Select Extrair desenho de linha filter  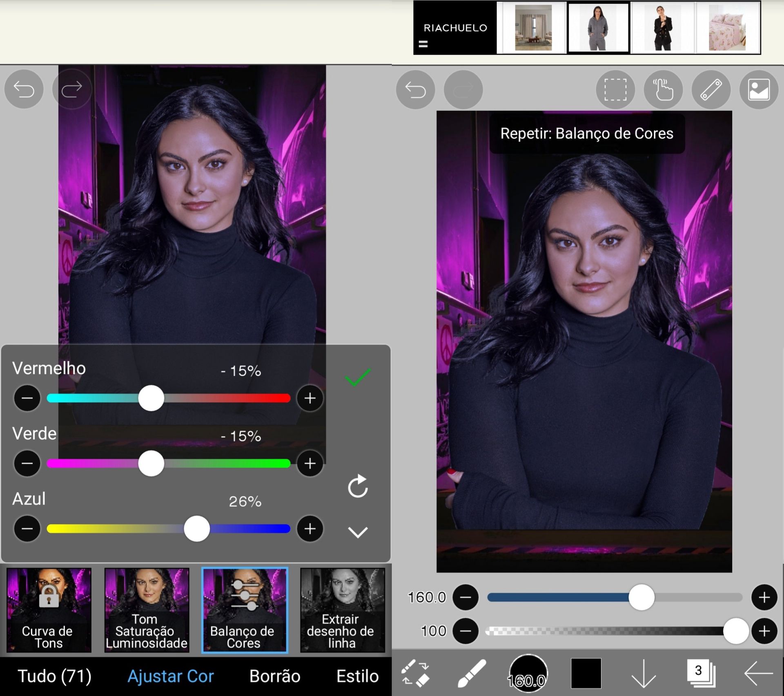[x=343, y=610]
